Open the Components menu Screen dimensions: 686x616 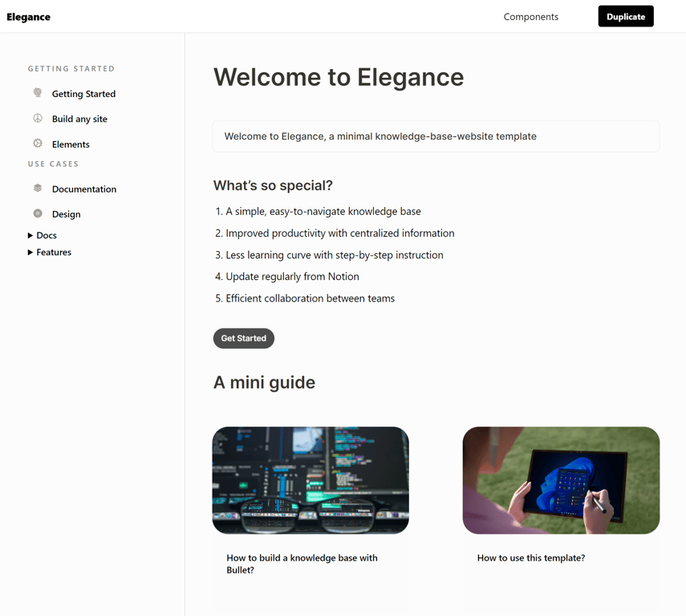pyautogui.click(x=530, y=16)
